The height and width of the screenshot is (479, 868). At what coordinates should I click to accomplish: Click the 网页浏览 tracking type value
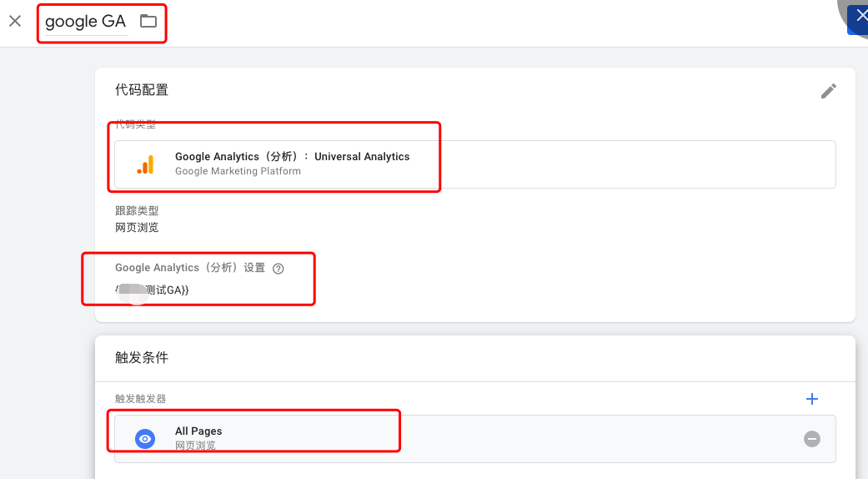pyautogui.click(x=137, y=227)
